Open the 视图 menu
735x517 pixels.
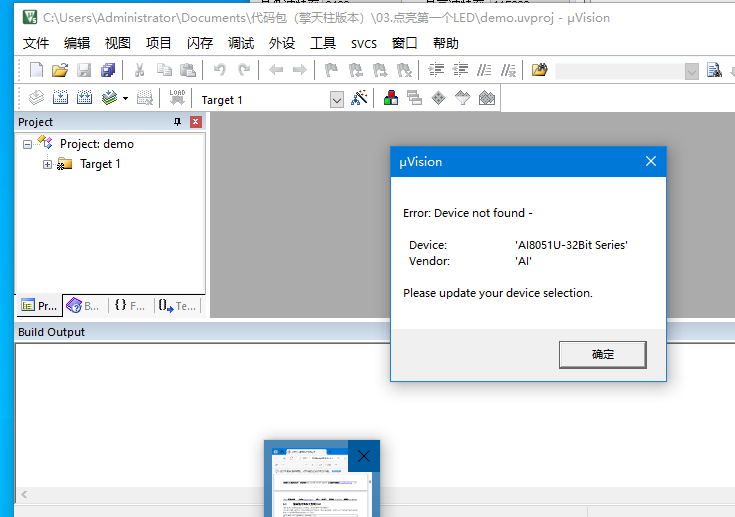point(118,44)
